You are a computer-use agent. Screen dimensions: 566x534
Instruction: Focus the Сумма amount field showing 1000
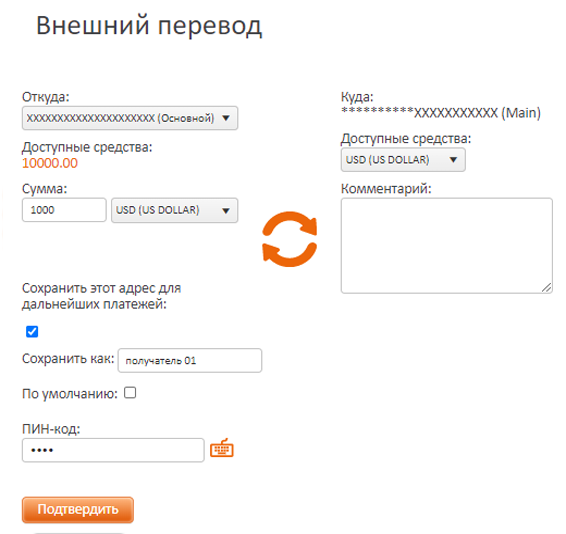pyautogui.click(x=64, y=210)
